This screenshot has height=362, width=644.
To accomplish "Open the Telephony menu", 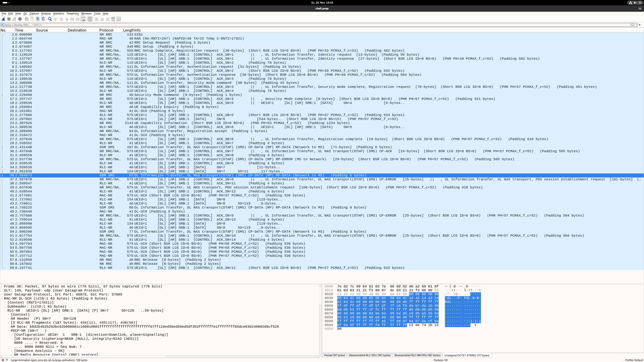I will (x=72, y=13).
